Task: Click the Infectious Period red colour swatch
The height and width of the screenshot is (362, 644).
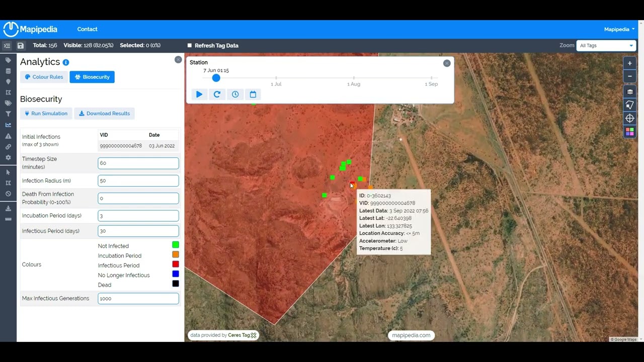Action: (176, 264)
